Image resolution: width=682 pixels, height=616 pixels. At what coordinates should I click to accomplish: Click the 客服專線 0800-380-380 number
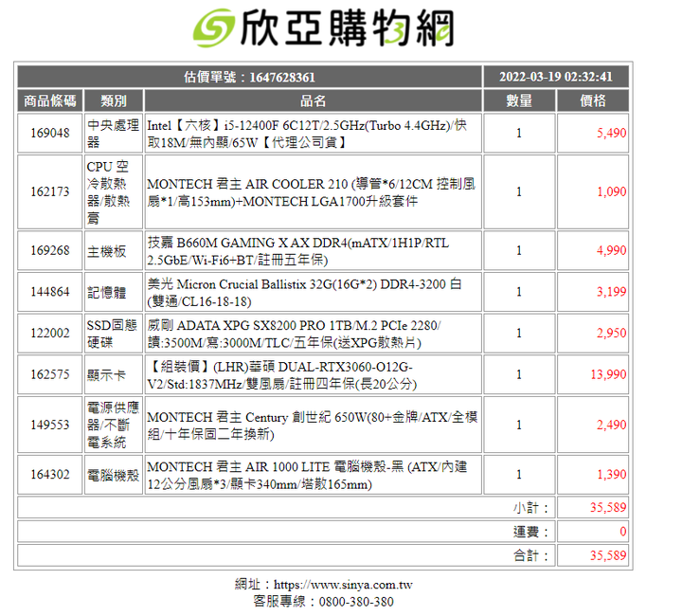click(x=356, y=602)
